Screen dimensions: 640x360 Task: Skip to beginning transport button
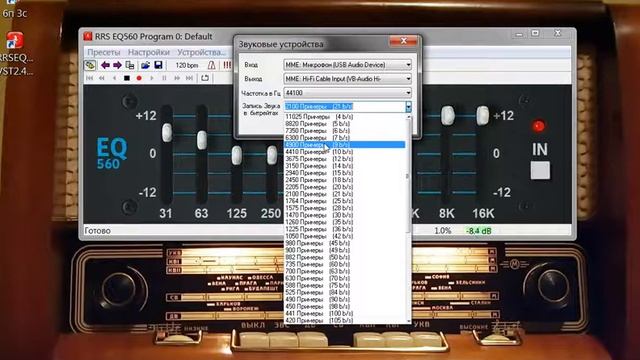click(89, 78)
